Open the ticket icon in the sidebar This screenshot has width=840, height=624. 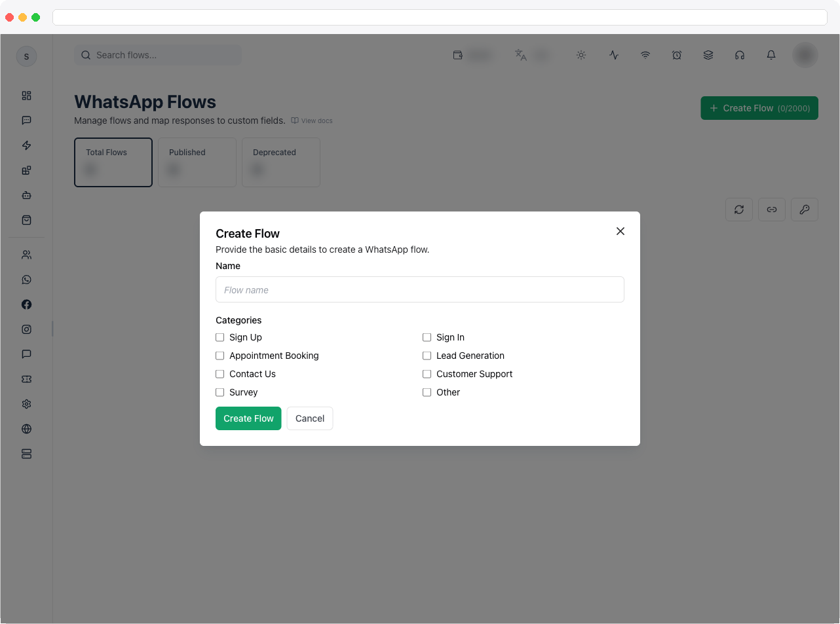26,379
